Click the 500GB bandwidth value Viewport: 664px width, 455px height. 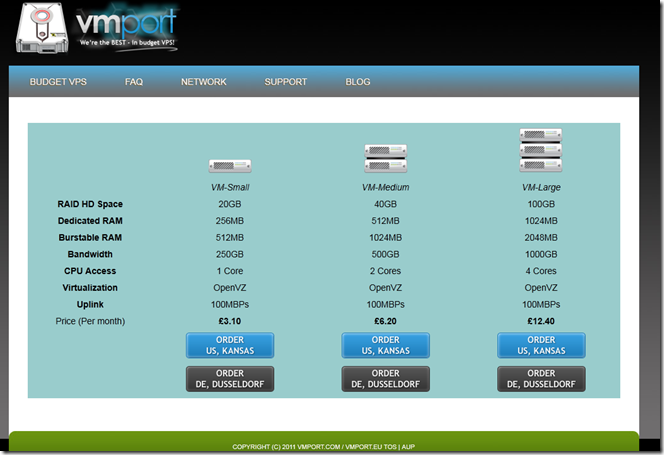click(x=385, y=254)
